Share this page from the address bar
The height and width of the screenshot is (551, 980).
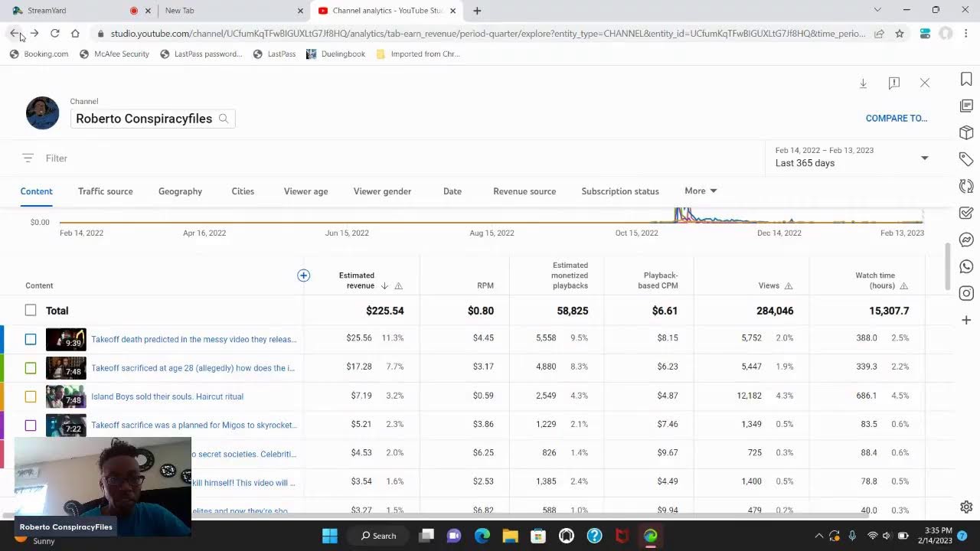[879, 34]
